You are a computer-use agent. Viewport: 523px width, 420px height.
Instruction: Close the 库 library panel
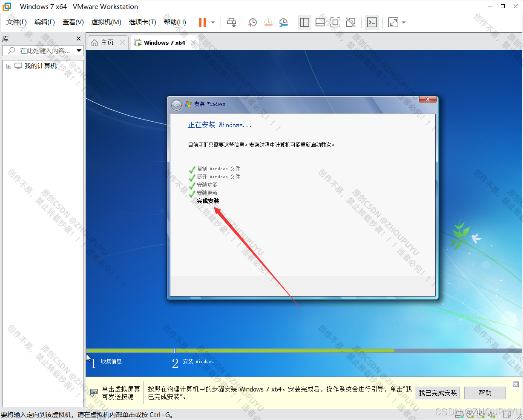(x=78, y=39)
